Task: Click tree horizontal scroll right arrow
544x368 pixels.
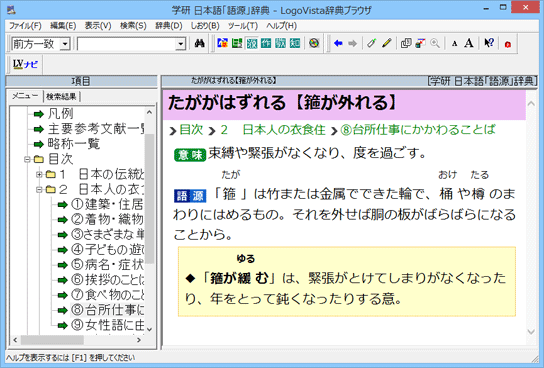Action: pyautogui.click(x=139, y=340)
